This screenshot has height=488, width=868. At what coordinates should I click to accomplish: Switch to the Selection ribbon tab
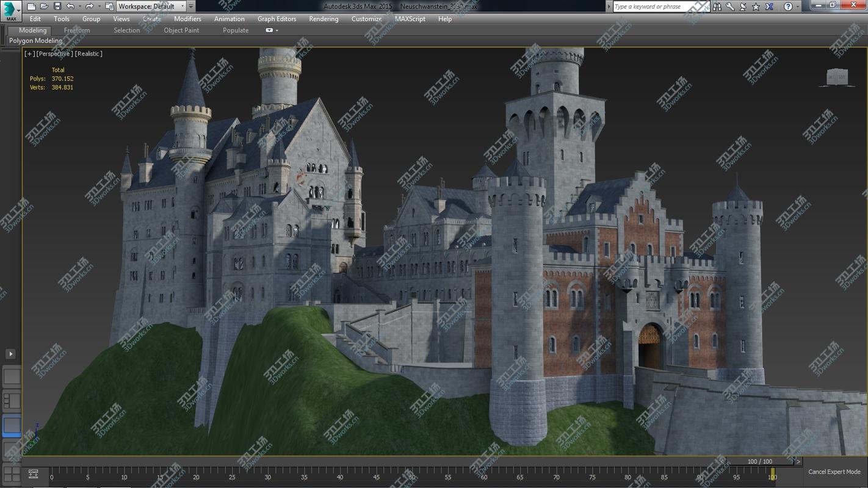click(x=127, y=30)
